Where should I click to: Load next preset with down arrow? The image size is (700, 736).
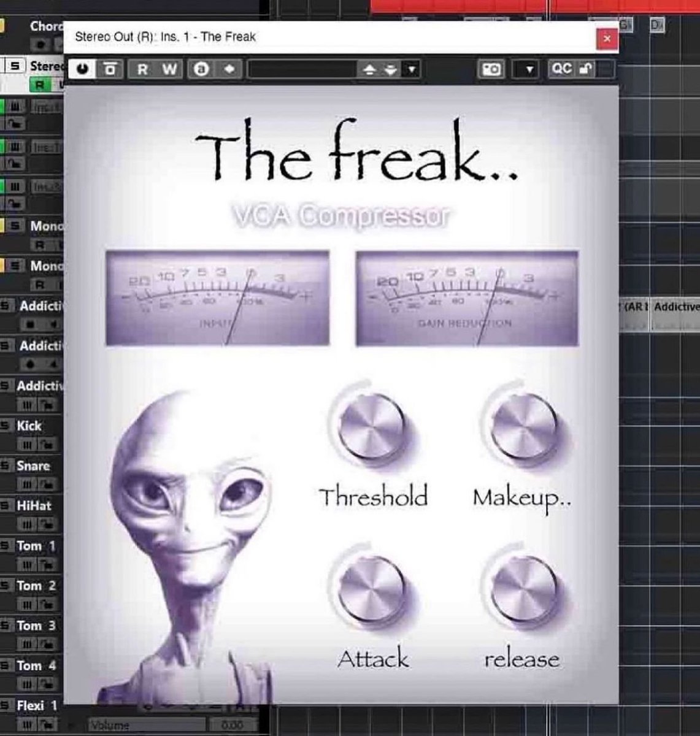[x=390, y=70]
